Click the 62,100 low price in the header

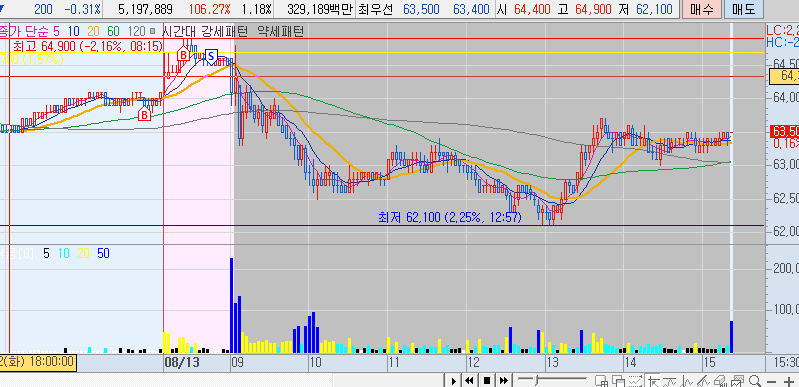654,9
